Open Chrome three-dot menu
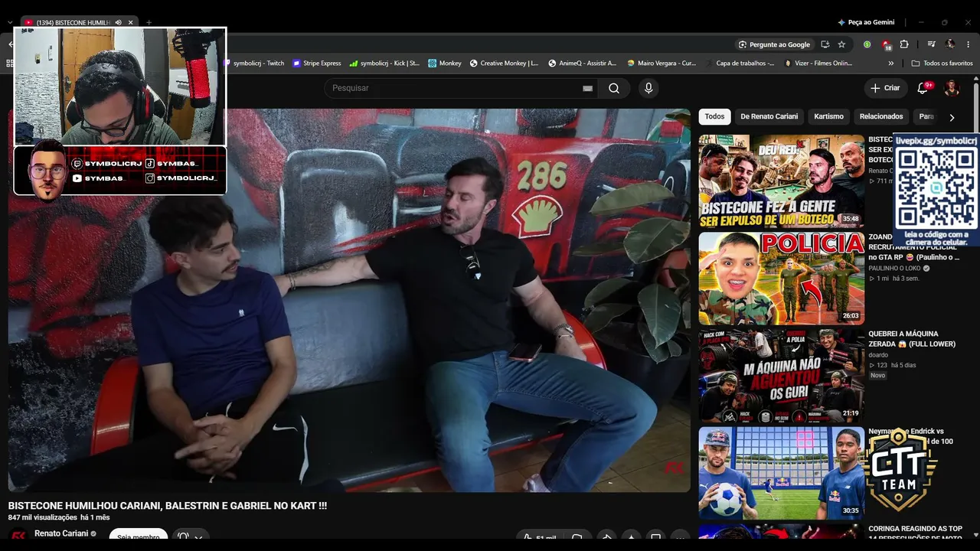 969,44
